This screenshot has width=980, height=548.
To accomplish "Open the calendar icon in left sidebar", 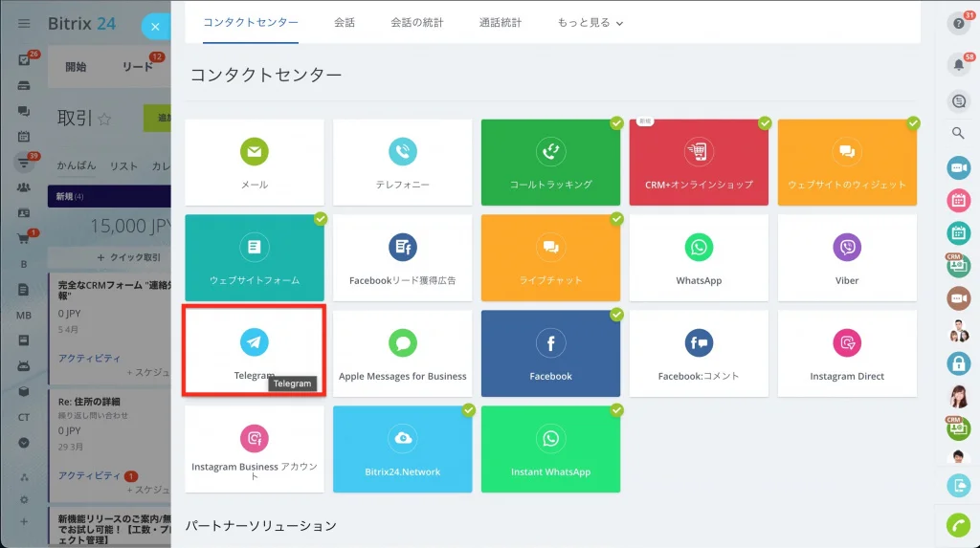I will point(24,136).
